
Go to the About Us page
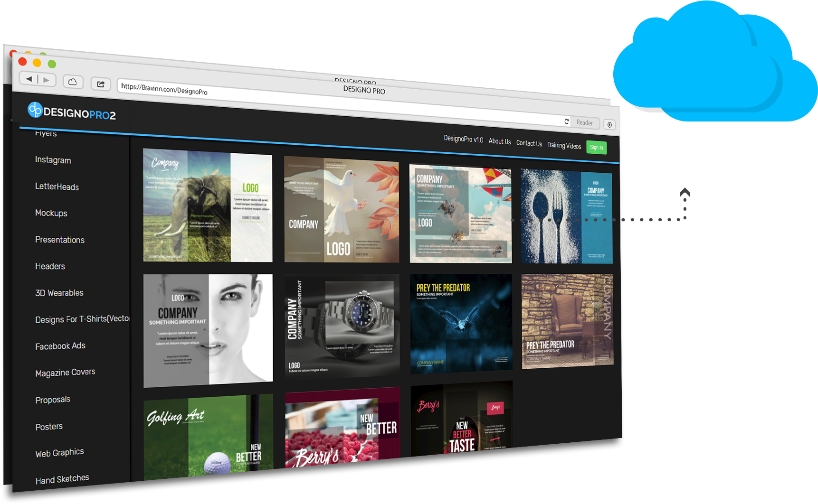point(500,141)
